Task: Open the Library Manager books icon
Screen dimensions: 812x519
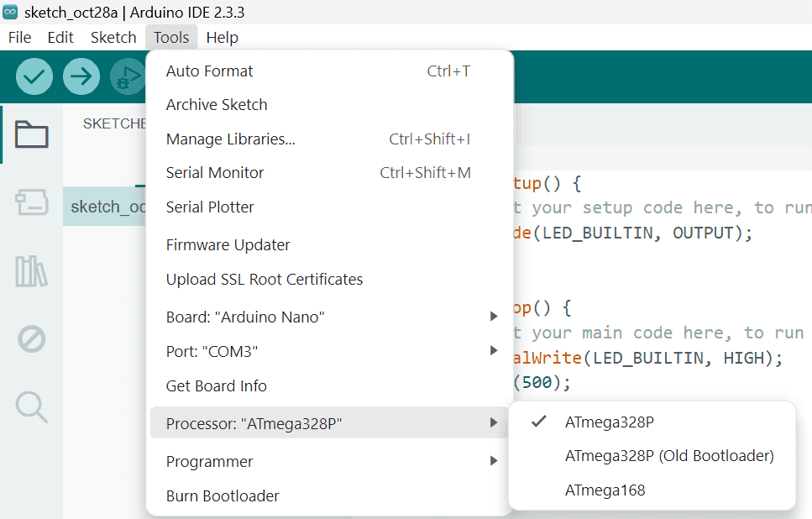Action: 32,271
